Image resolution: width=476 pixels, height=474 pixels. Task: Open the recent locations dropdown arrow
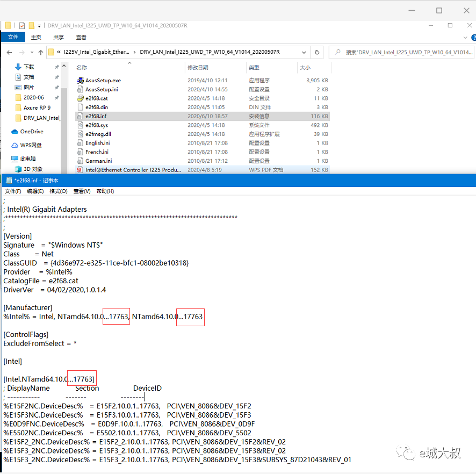click(32, 52)
